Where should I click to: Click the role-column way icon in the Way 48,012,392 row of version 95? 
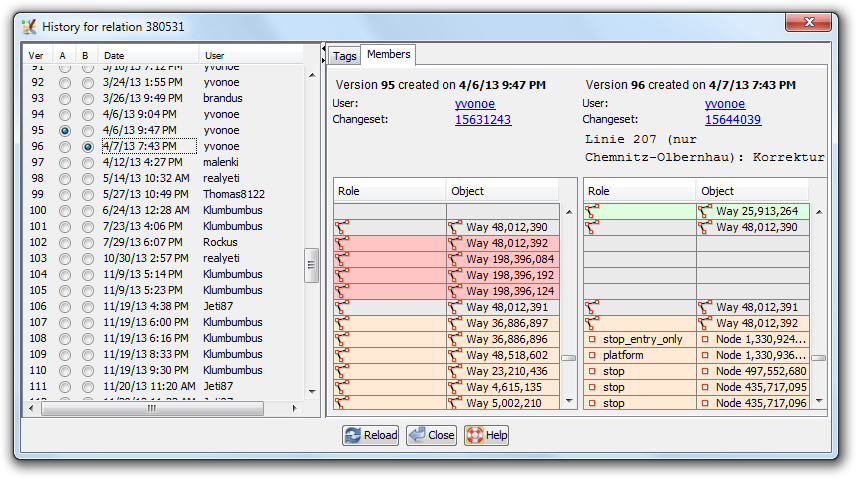342,243
